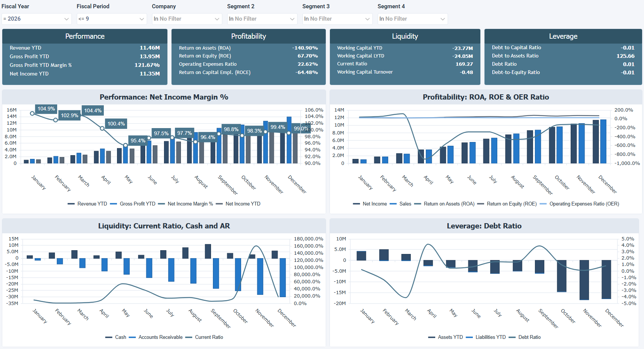Click the 102.9% February data label
This screenshot has width=644, height=349.
coord(70,116)
